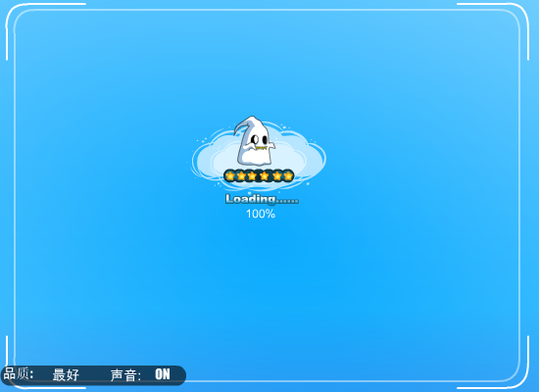Click the first star in loading bar
Image resolution: width=539 pixels, height=392 pixels.
(229, 176)
